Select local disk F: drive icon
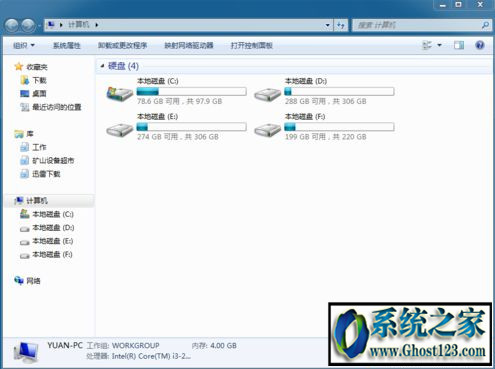This screenshot has height=369, width=495. pyautogui.click(x=267, y=129)
